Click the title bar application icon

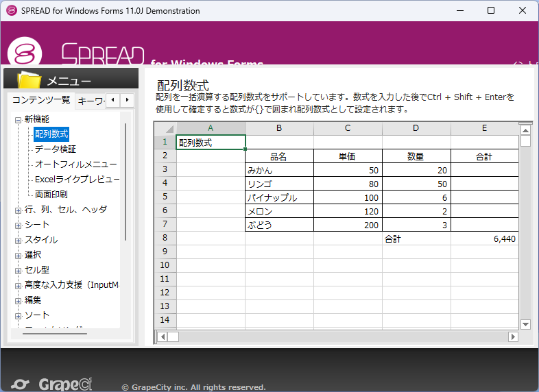click(12, 10)
